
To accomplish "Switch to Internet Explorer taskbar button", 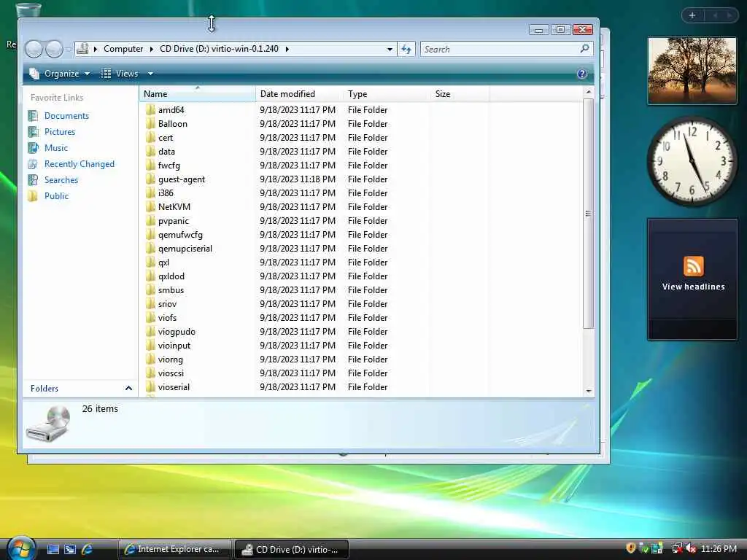I will pyautogui.click(x=175, y=549).
